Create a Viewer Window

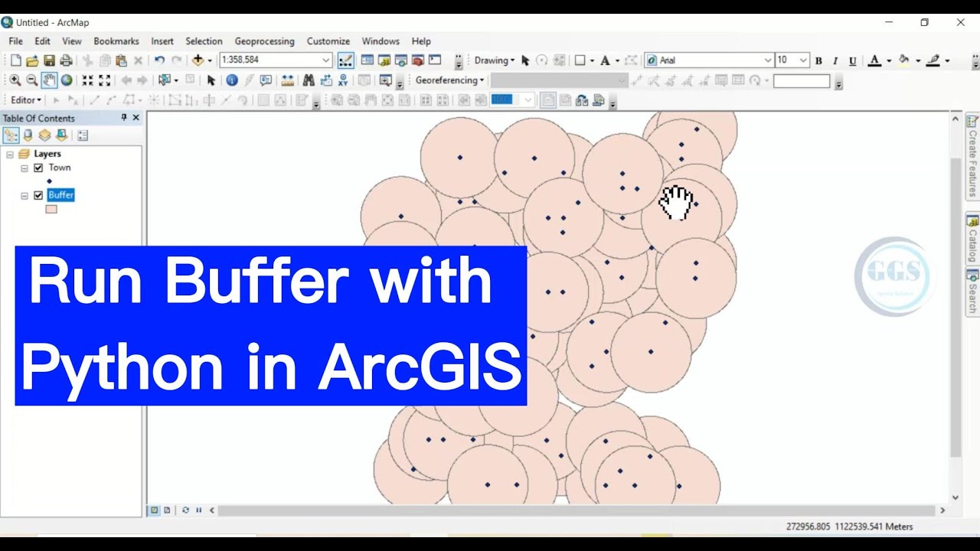(384, 80)
